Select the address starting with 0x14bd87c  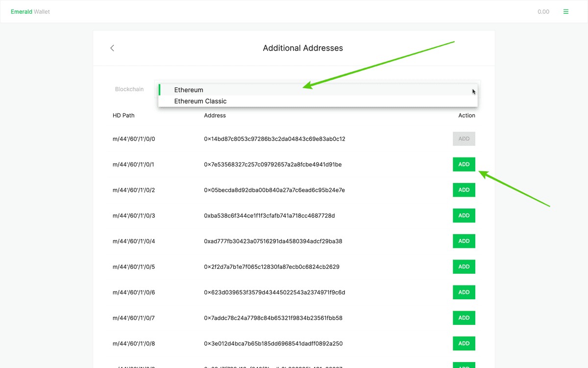274,138
